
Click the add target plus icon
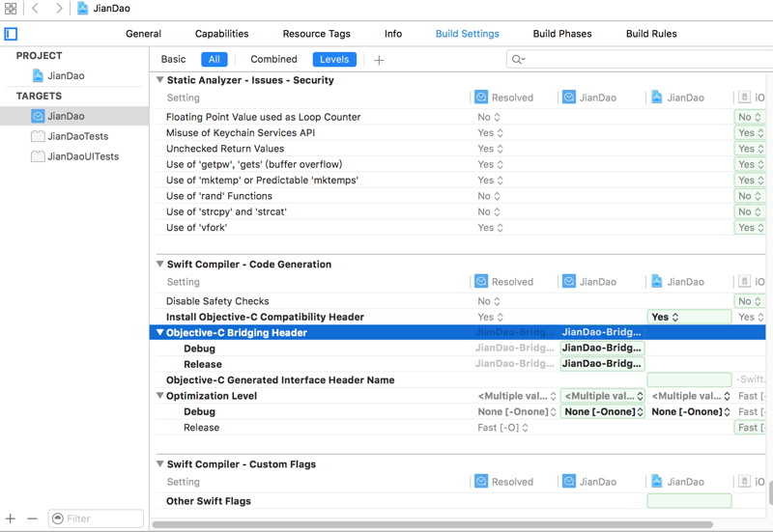point(11,518)
